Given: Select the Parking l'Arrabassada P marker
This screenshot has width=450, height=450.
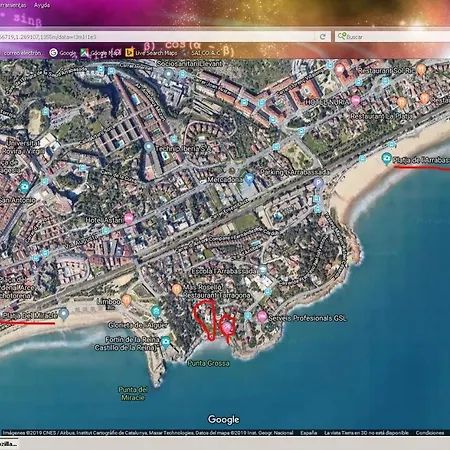Looking at the screenshot, I should [x=319, y=183].
